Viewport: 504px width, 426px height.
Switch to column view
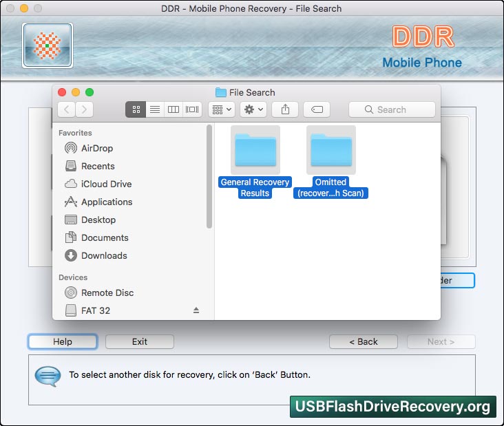(x=174, y=109)
